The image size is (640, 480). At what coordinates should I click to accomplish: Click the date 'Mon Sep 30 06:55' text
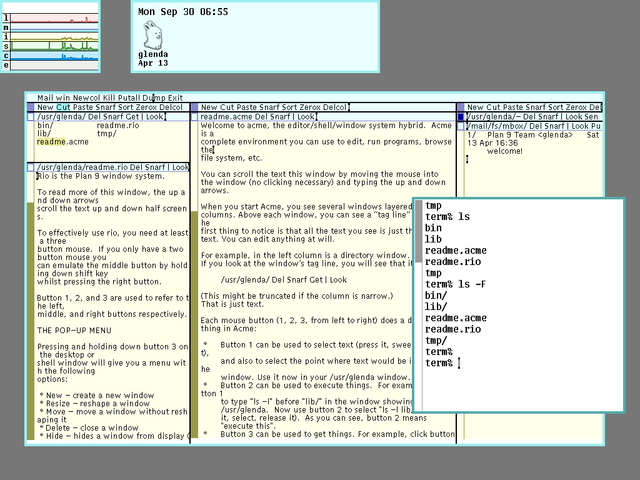[183, 12]
